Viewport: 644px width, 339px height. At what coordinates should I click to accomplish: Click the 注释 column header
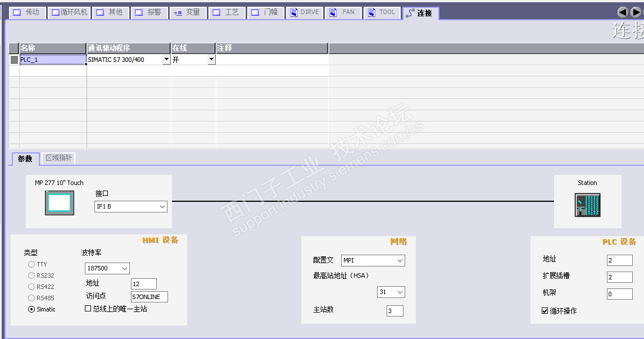(272, 48)
